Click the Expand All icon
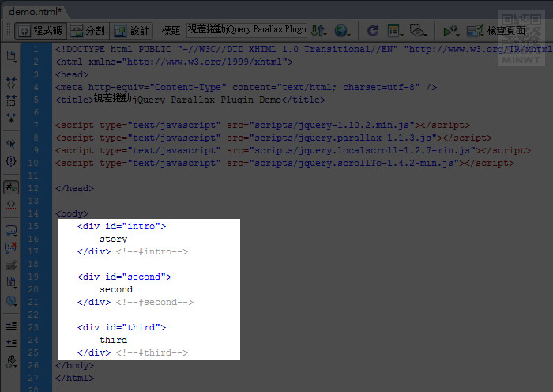The width and height of the screenshot is (553, 392). coord(11,118)
